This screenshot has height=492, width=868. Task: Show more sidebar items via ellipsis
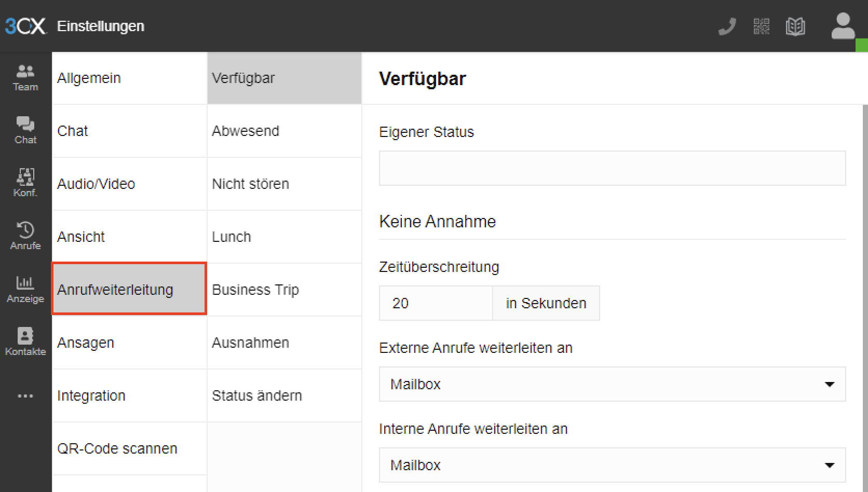(25, 396)
